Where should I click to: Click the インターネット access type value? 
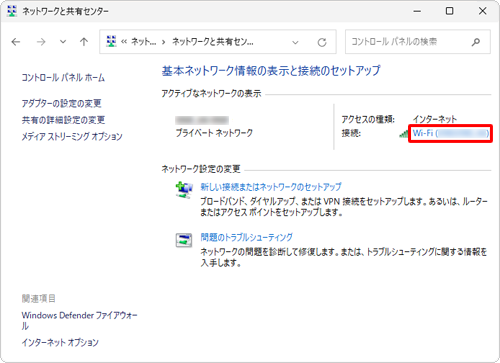coord(435,119)
